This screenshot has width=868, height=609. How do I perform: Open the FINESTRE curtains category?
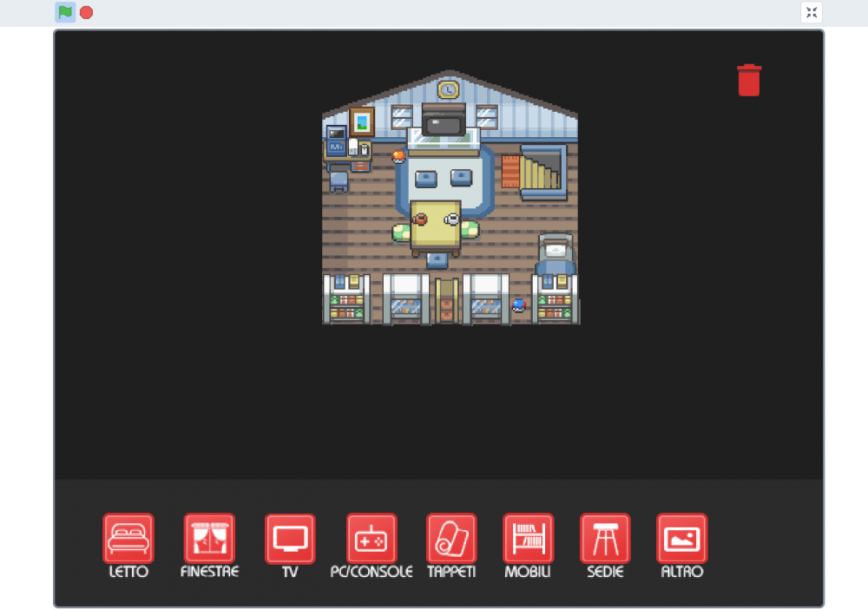[209, 539]
